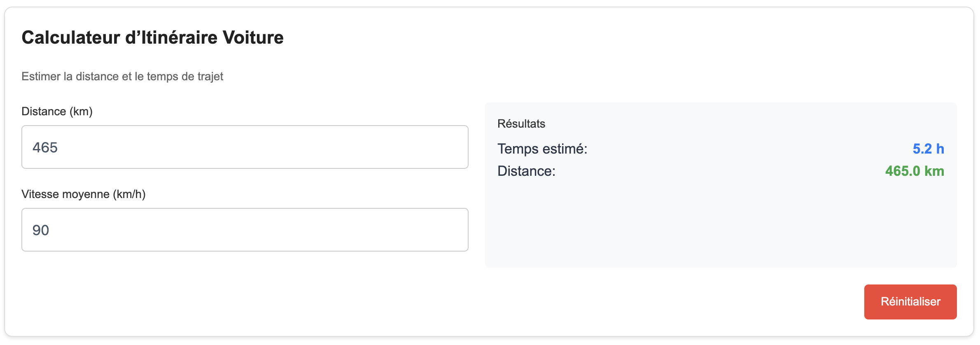Reset the calculator with the red button

[x=910, y=302]
